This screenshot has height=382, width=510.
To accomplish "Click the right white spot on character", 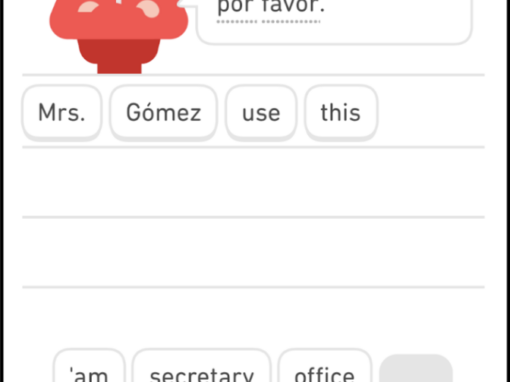I will (148, 8).
